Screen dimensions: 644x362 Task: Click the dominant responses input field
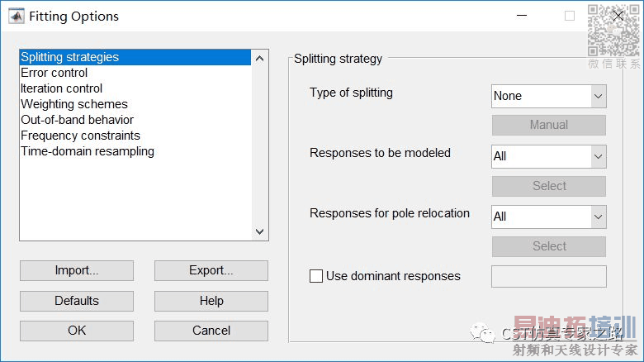(548, 276)
